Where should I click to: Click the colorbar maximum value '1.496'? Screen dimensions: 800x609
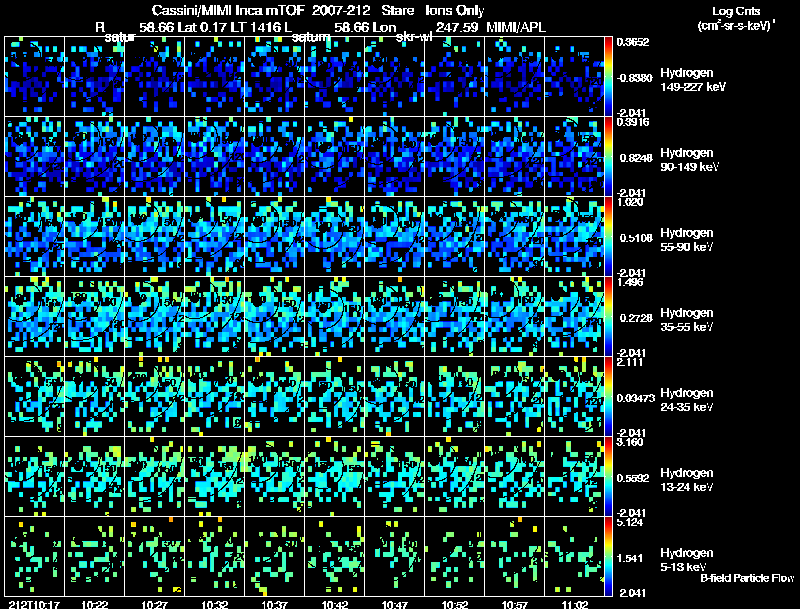click(x=629, y=282)
